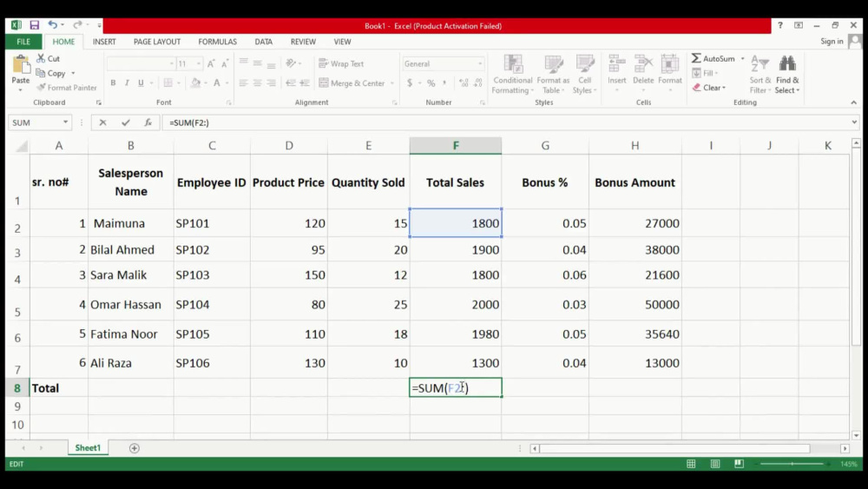This screenshot has width=868, height=489.
Task: Click the Increase Indent icon
Action: pyautogui.click(x=305, y=83)
